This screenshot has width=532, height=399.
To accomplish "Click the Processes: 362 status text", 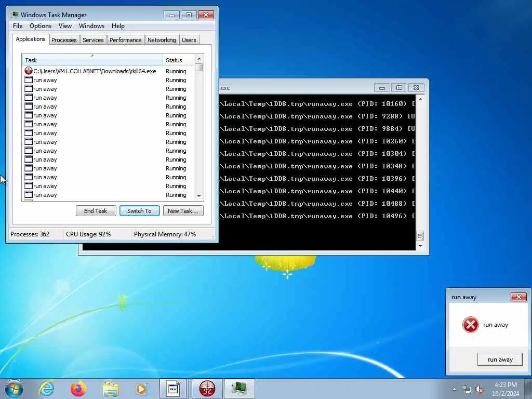I will pyautogui.click(x=30, y=234).
